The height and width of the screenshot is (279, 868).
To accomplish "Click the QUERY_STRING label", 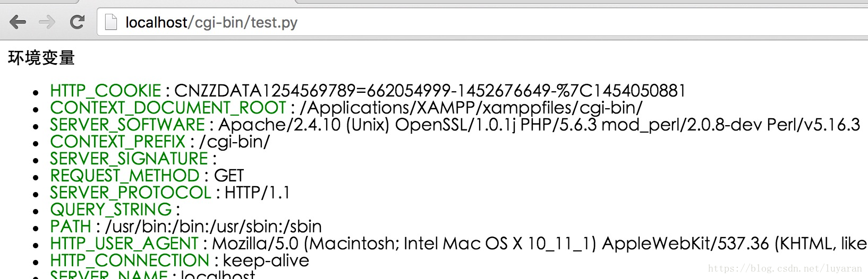I will pyautogui.click(x=111, y=210).
